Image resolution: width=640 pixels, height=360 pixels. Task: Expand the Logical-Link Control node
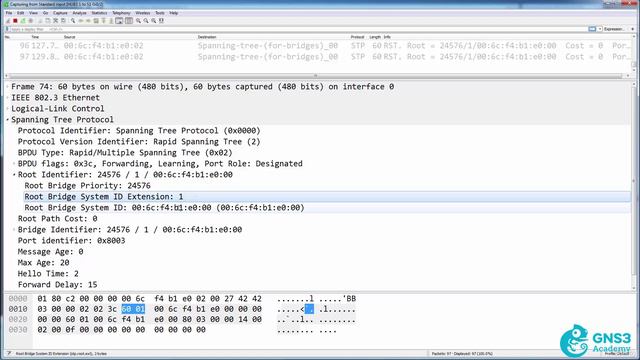click(7, 109)
